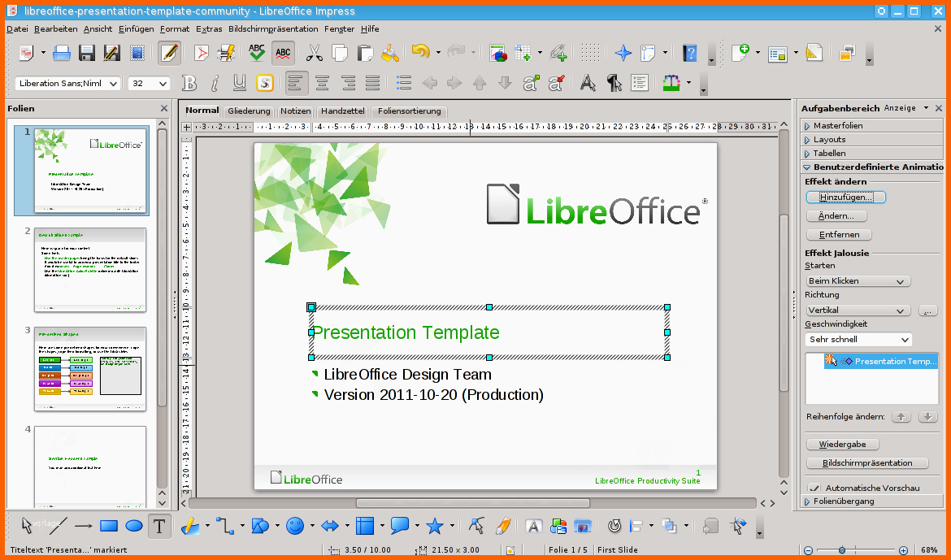Select the Callouts speech bubble tool
The height and width of the screenshot is (560, 951).
point(400,526)
